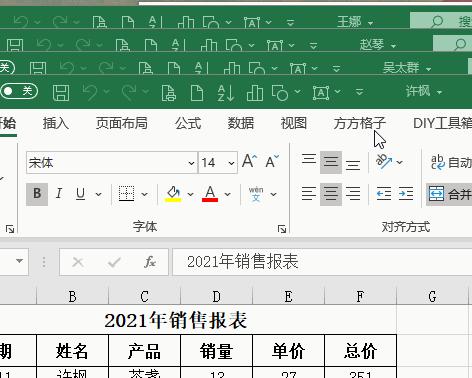
Task: Toggle Center horizontal alignment
Action: 331,194
